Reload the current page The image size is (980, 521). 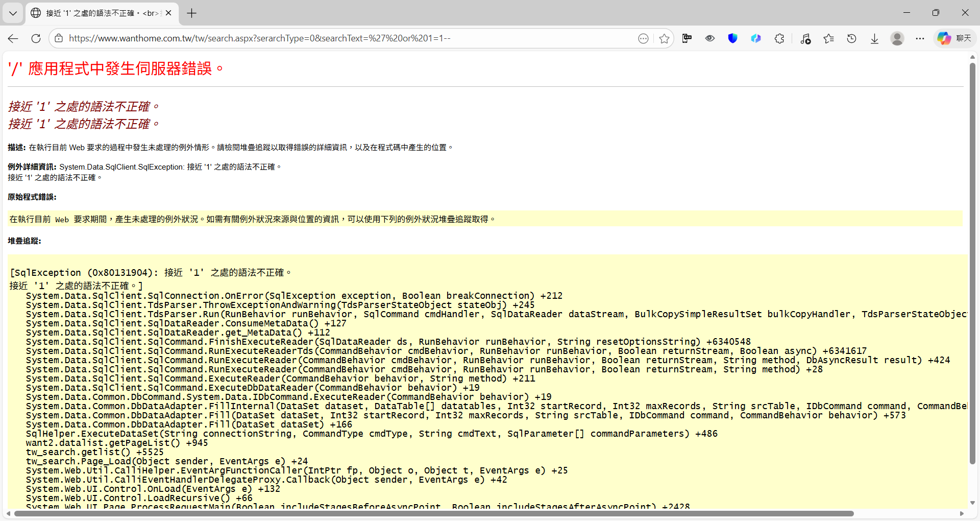coord(36,38)
